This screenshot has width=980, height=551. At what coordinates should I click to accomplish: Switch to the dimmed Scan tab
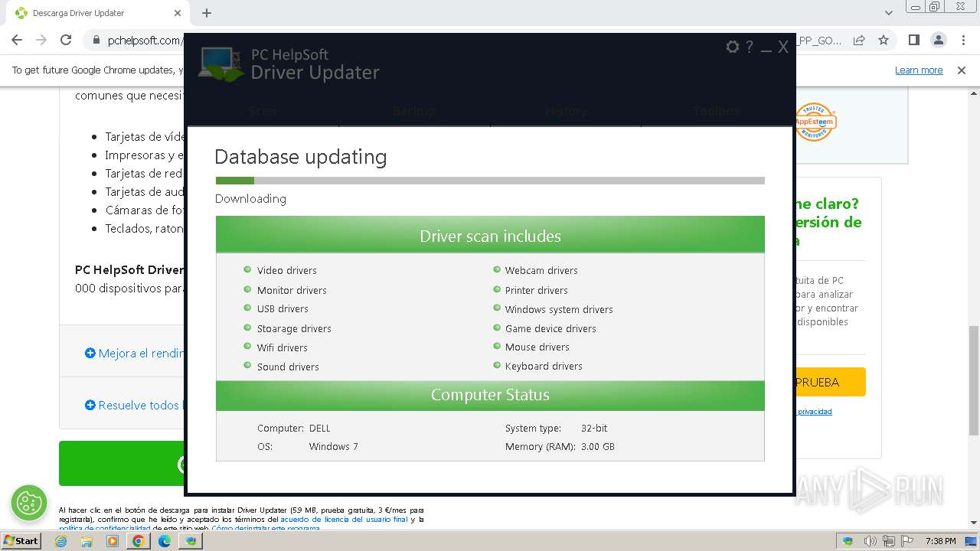[263, 111]
